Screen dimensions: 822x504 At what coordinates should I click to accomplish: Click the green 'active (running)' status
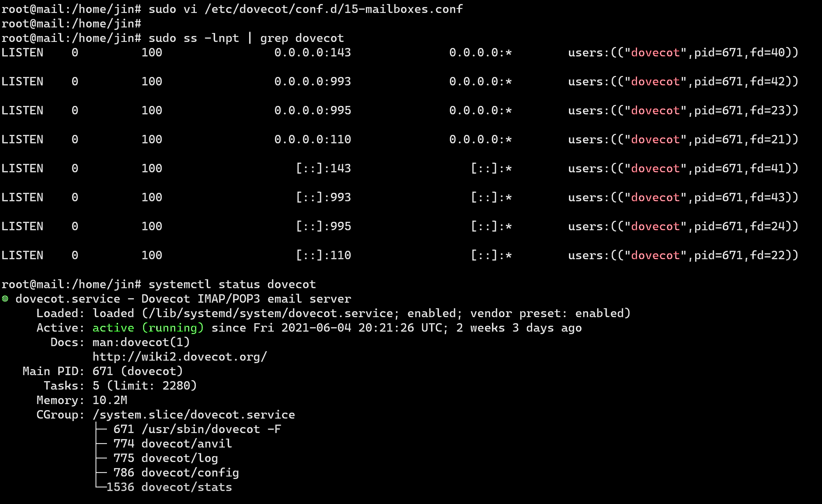pos(148,328)
